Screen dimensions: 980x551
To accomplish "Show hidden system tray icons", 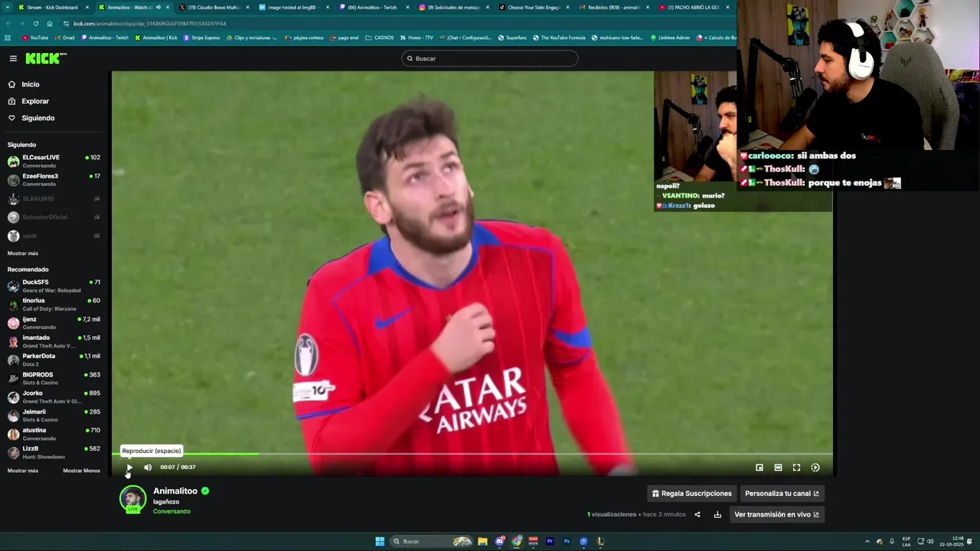I will [x=867, y=541].
